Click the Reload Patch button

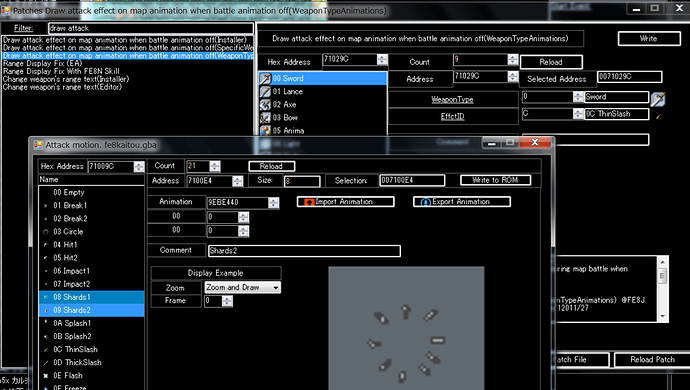[x=652, y=360]
